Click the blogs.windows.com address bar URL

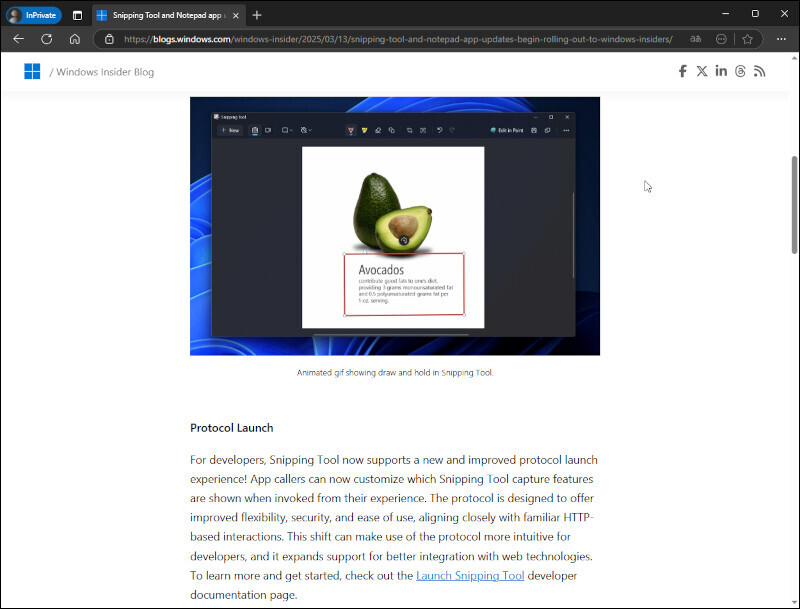tap(398, 39)
